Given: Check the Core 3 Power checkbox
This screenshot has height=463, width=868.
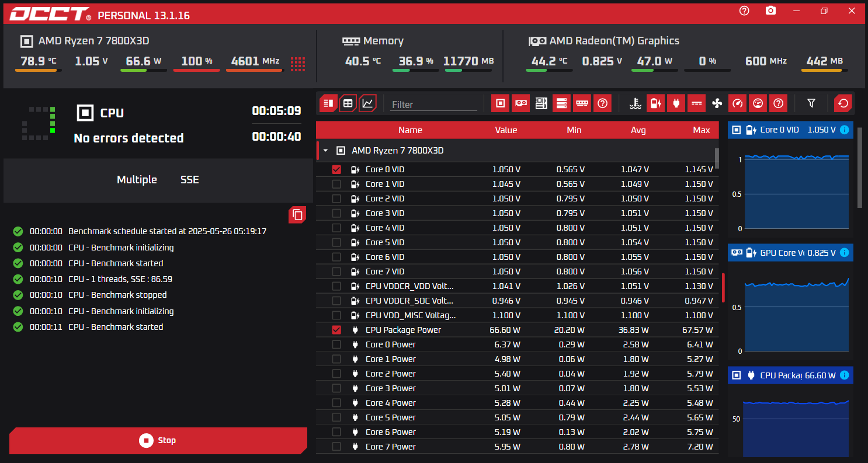Looking at the screenshot, I should point(336,388).
